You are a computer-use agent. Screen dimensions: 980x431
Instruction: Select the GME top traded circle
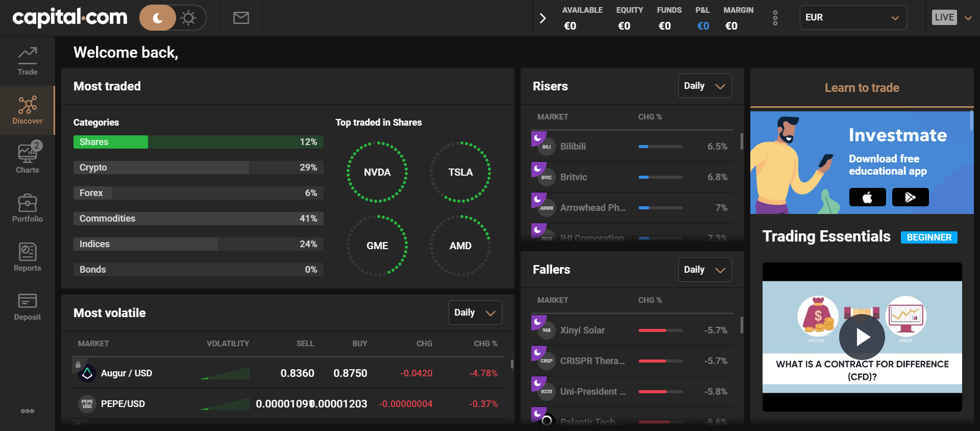[377, 246]
